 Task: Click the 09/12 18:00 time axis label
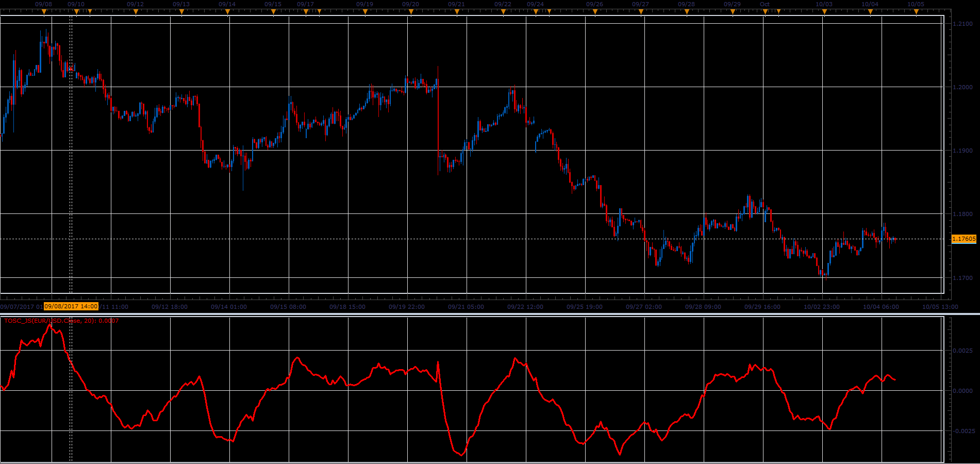coord(170,307)
